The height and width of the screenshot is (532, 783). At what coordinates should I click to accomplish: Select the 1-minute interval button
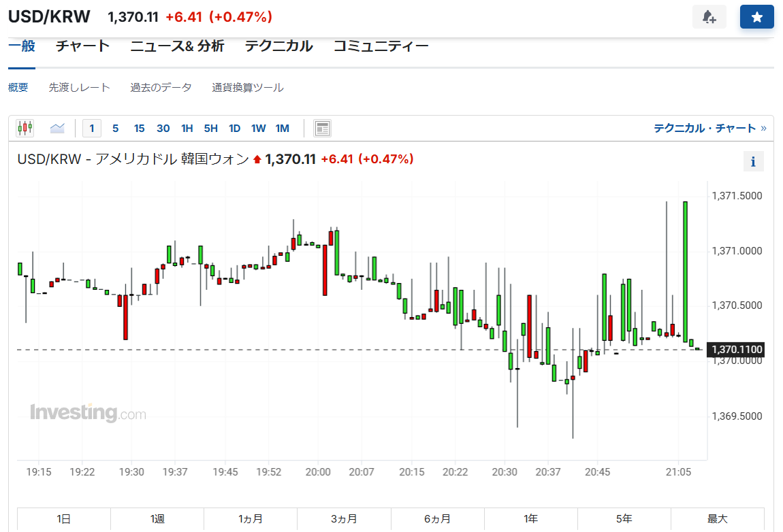click(x=92, y=128)
